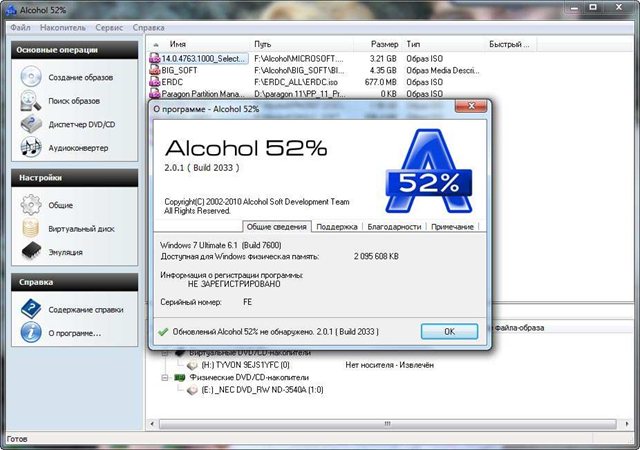Click the Поиск образов magnifier icon
The width and height of the screenshot is (640, 450).
(x=31, y=100)
